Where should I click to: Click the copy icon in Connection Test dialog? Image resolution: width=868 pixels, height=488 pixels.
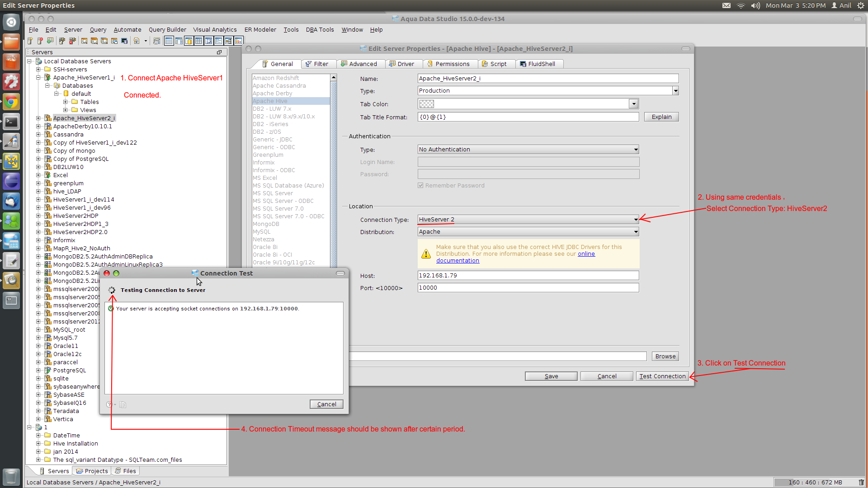(x=123, y=404)
